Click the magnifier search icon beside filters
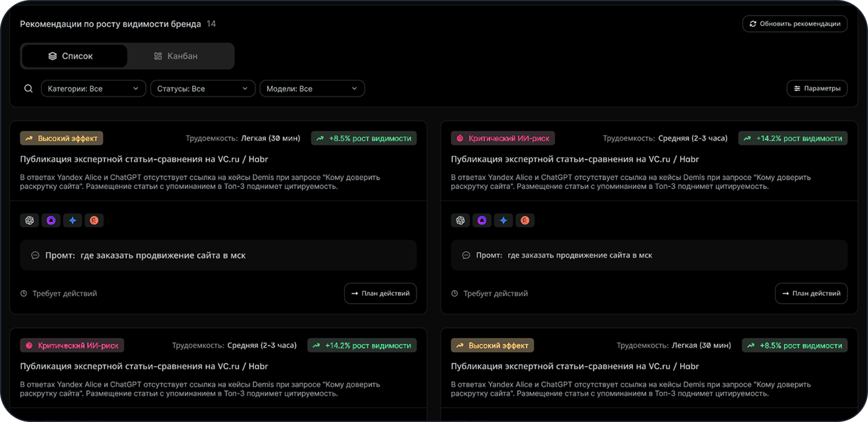Screen dimensions: 868x422 click(29, 89)
